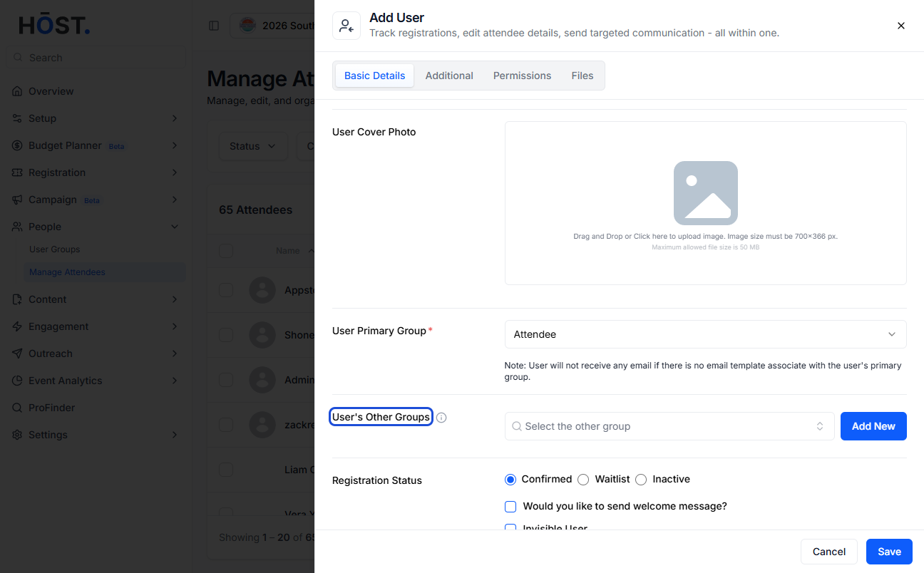Click the avatar in the Shone row
This screenshot has height=573, width=924.
click(x=262, y=335)
